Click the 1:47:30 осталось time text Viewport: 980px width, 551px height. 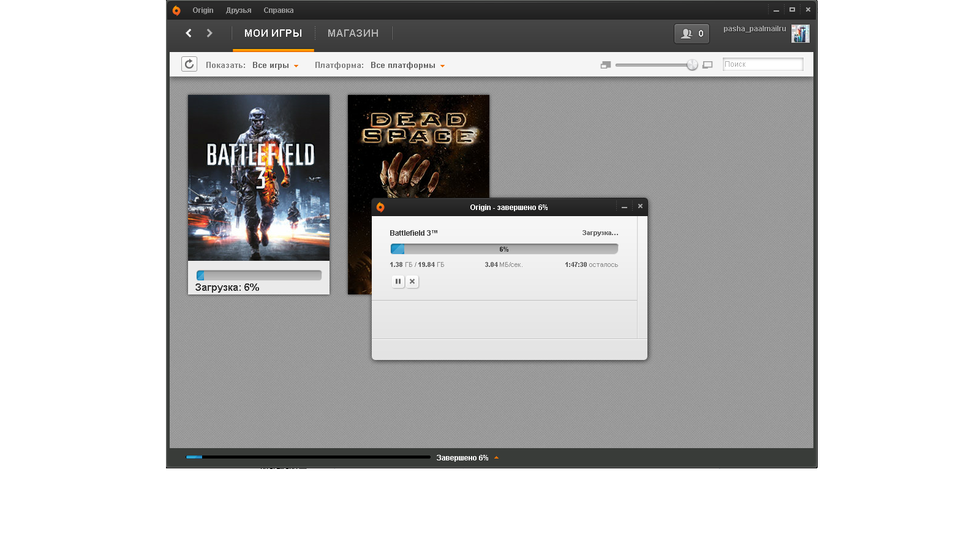(591, 264)
